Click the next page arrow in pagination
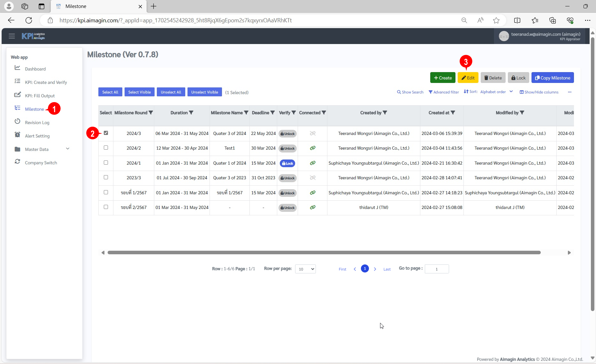The height and width of the screenshot is (364, 596). [375, 269]
